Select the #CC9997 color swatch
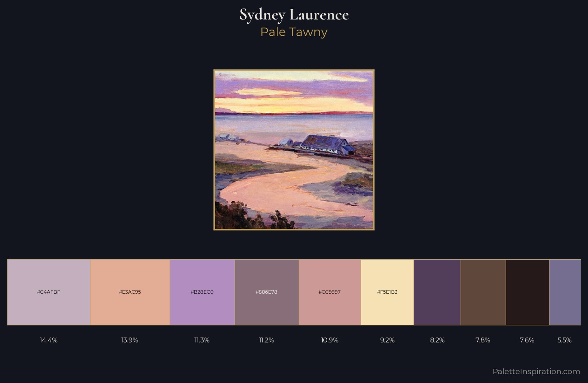The height and width of the screenshot is (383, 588). click(x=330, y=292)
